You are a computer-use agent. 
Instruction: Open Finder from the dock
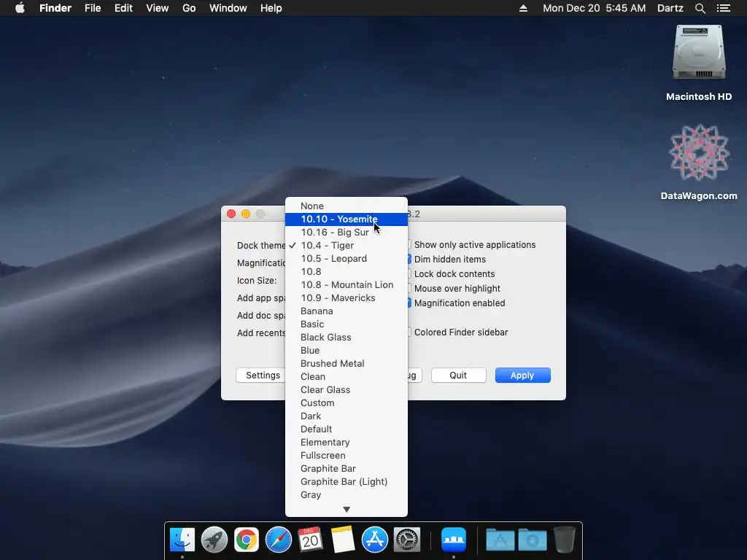tap(182, 540)
